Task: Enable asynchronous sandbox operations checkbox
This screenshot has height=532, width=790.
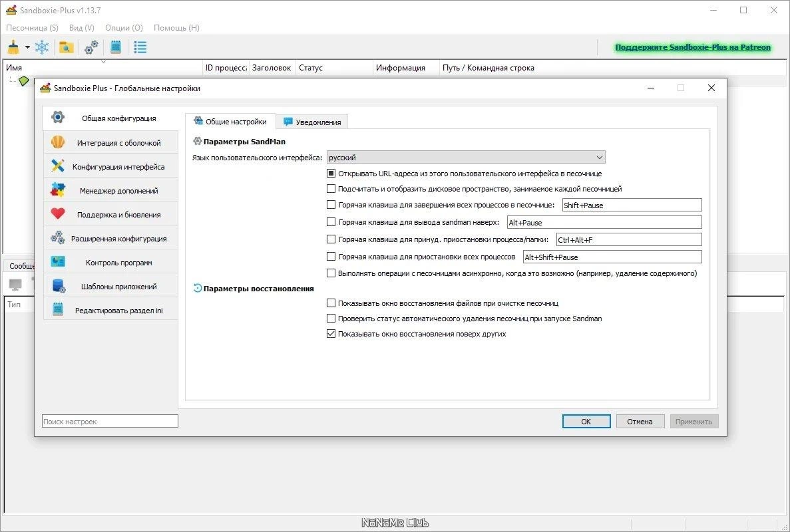Action: coord(331,273)
